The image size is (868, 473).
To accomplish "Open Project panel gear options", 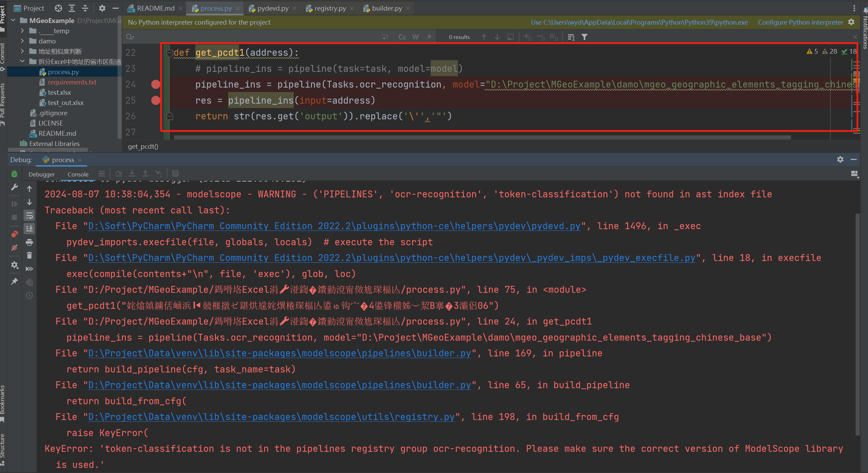I will point(102,8).
